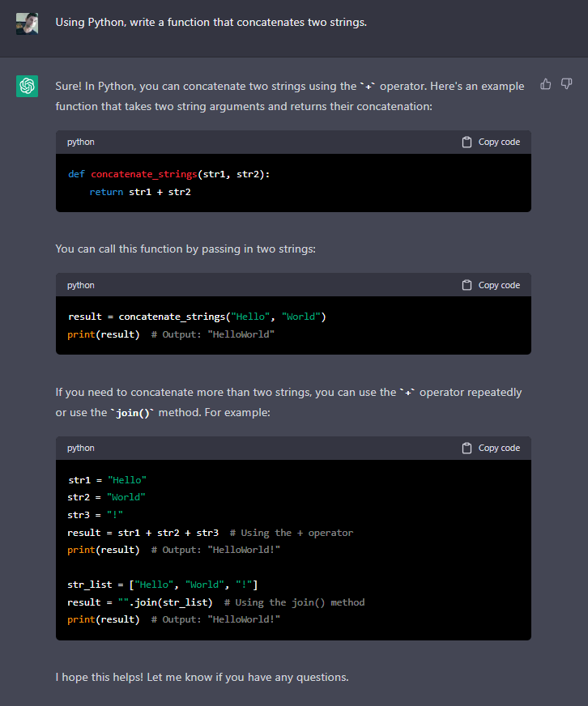Click "You can call this function" sentence

[x=185, y=249]
